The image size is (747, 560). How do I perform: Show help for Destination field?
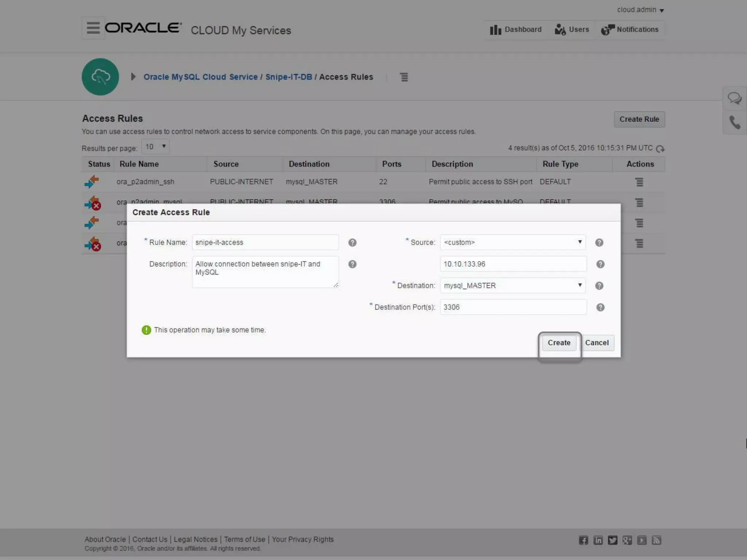(599, 286)
